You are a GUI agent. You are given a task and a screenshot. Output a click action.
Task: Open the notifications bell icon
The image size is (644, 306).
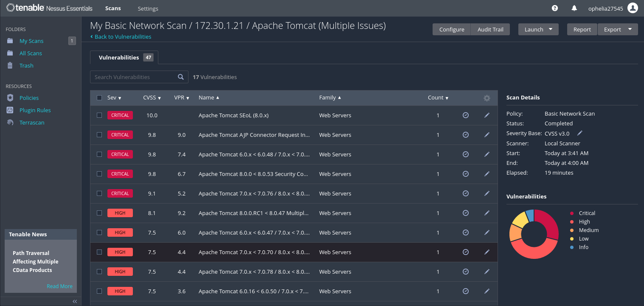(x=574, y=8)
